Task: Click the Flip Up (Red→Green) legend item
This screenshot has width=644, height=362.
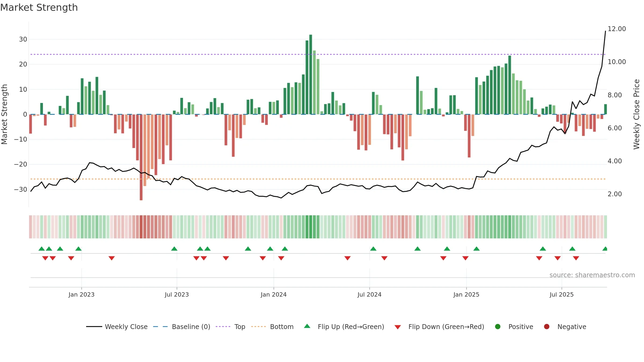Action: [x=344, y=327]
